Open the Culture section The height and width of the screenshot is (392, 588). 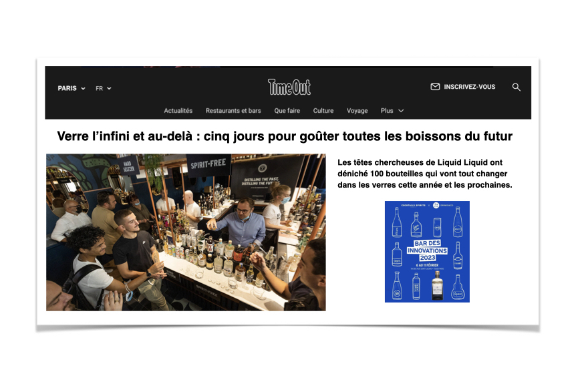323,111
